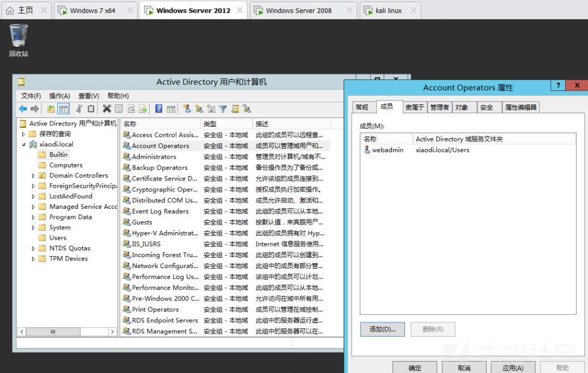Switch to the 管理者 tab in properties
The width and height of the screenshot is (588, 373).
439,108
